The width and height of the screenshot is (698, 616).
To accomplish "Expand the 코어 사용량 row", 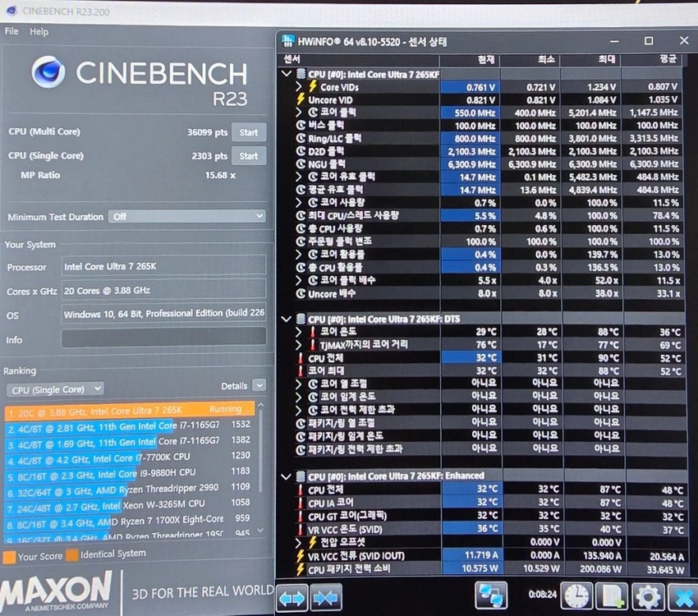I will [x=299, y=203].
